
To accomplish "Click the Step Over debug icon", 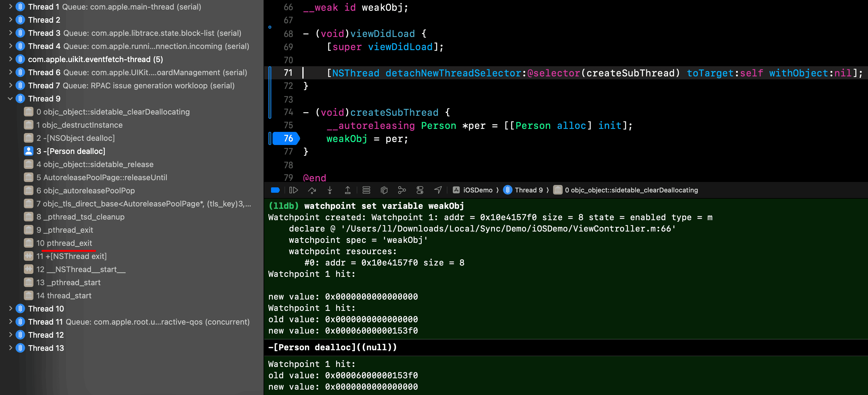I will pos(312,190).
